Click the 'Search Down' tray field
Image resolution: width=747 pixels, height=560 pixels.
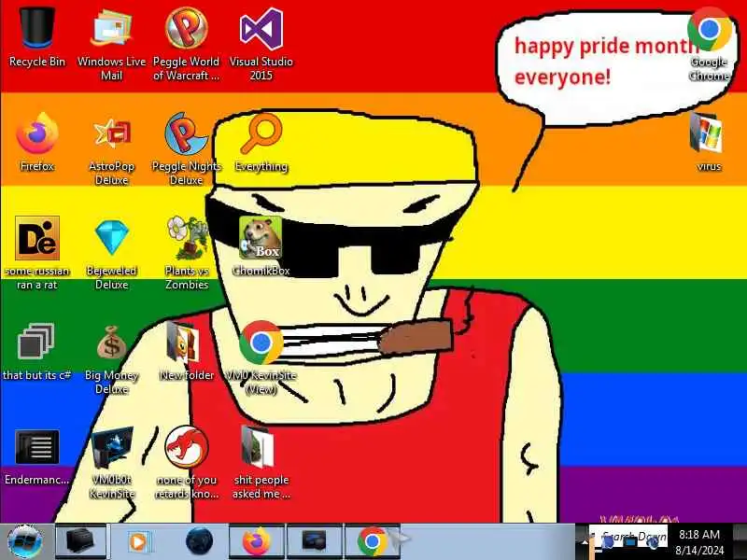[x=628, y=536]
